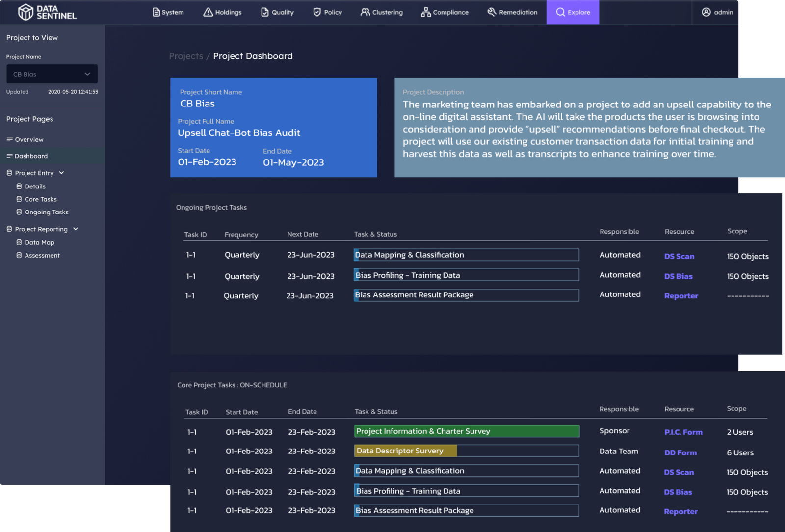The width and height of the screenshot is (785, 532).
Task: Switch to the Compliance section
Action: coord(425,12)
